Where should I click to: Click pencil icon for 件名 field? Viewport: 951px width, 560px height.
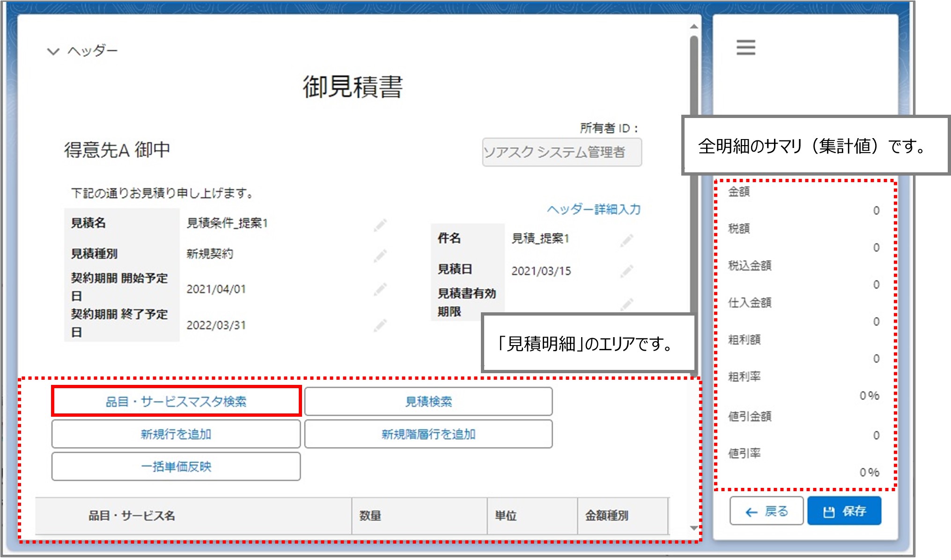[627, 240]
